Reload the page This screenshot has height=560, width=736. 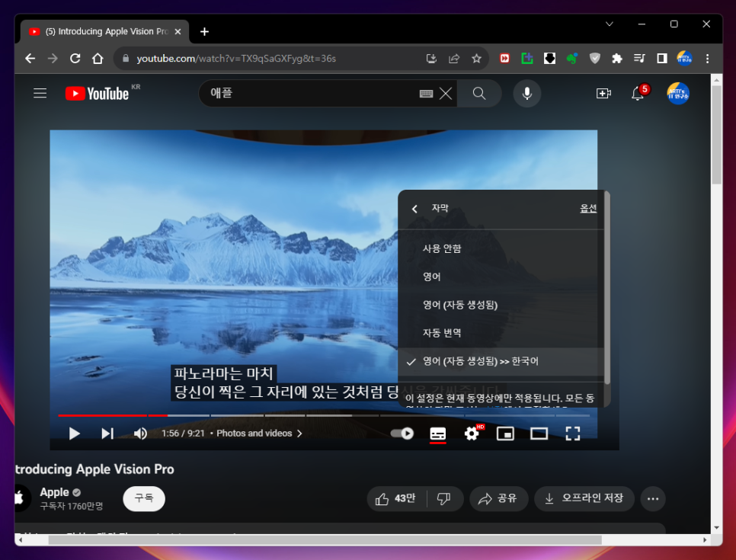click(x=75, y=58)
